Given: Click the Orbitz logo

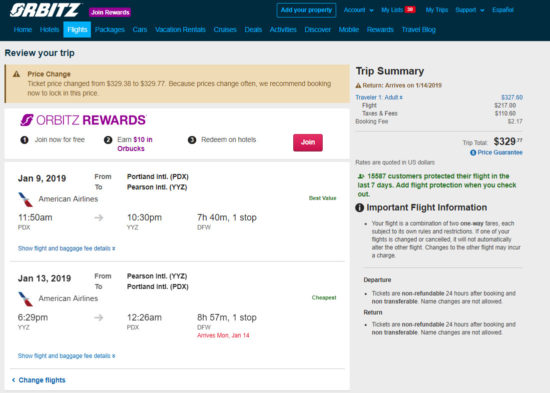Looking at the screenshot, I should click(x=45, y=10).
